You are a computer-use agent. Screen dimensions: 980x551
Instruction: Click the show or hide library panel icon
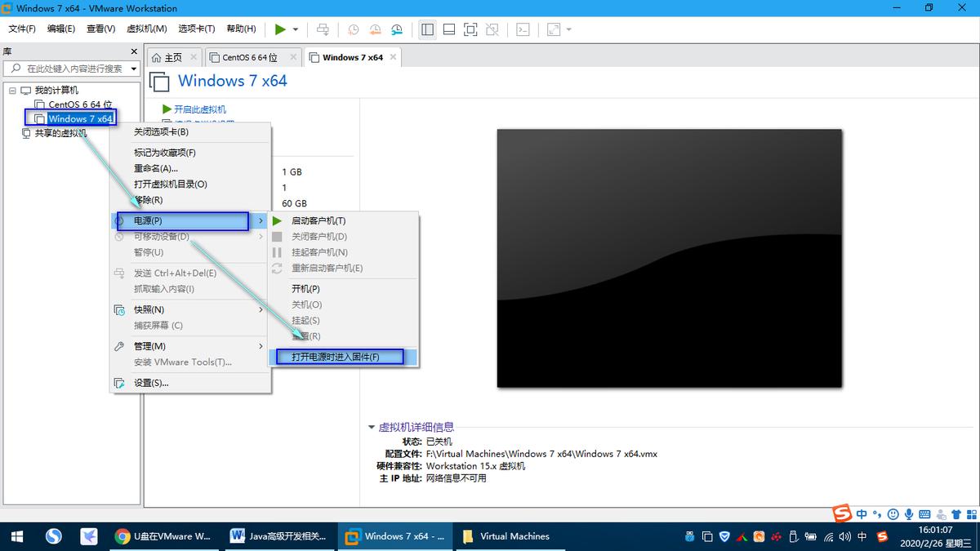tap(427, 29)
